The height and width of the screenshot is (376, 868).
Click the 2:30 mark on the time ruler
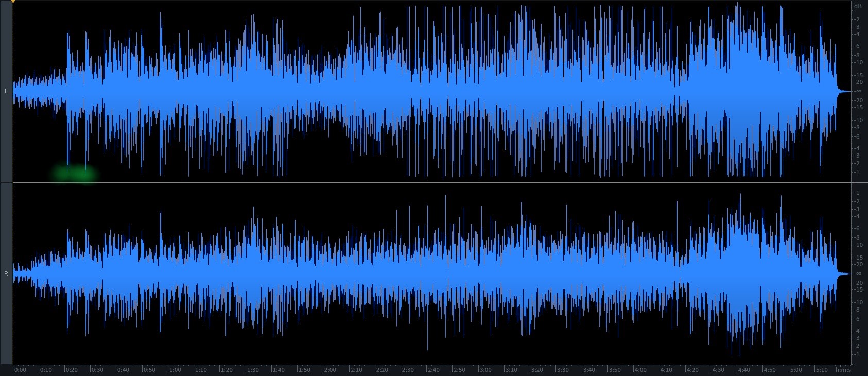[x=408, y=370]
